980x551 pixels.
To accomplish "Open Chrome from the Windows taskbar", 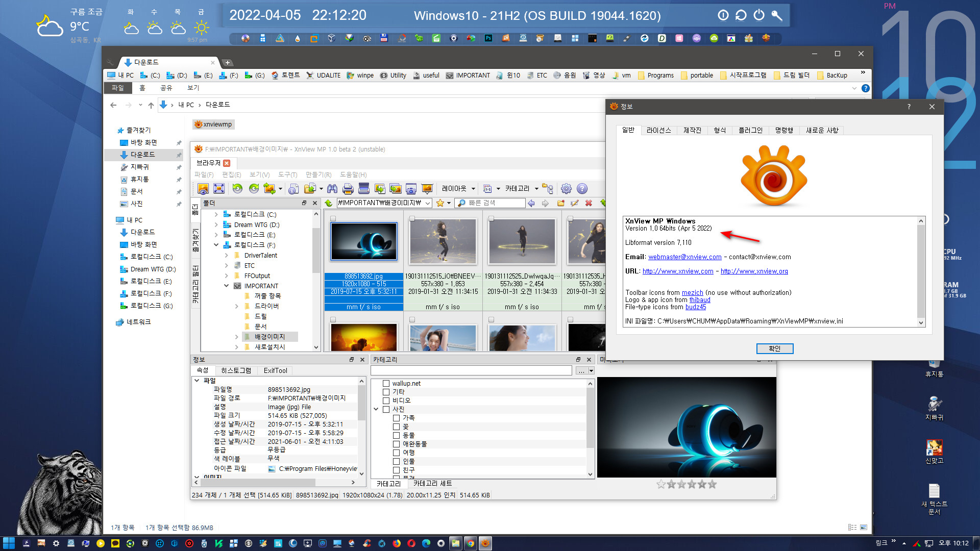I will click(470, 543).
